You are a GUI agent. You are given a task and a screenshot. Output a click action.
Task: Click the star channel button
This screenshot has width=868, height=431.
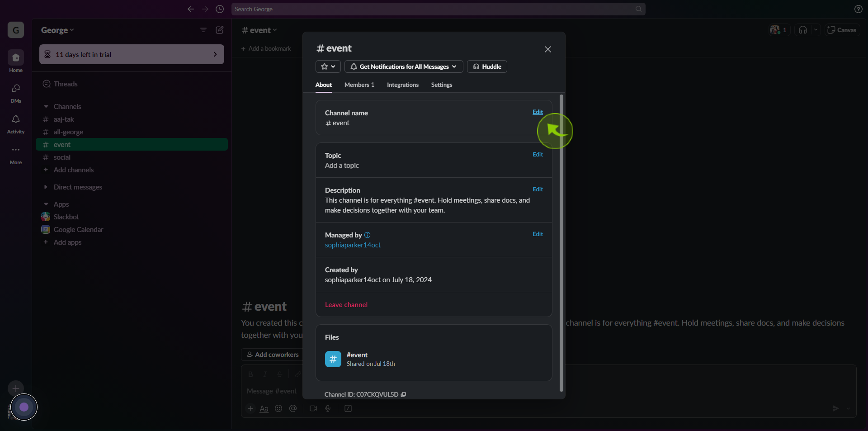328,66
